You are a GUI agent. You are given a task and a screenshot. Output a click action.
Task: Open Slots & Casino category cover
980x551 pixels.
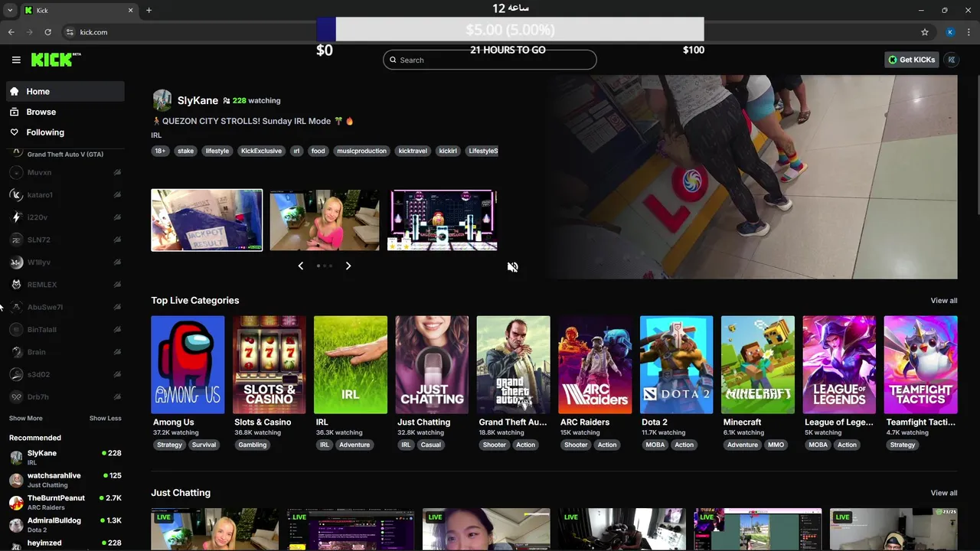269,364
